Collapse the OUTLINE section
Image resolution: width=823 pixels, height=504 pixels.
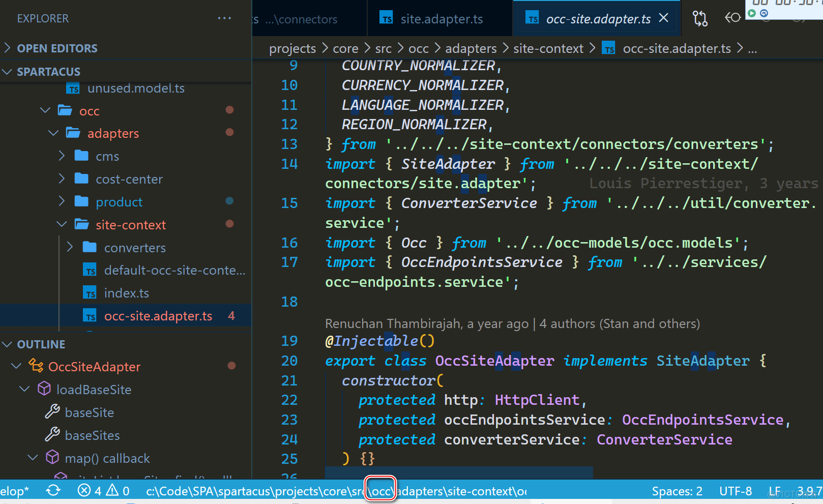pyautogui.click(x=7, y=344)
